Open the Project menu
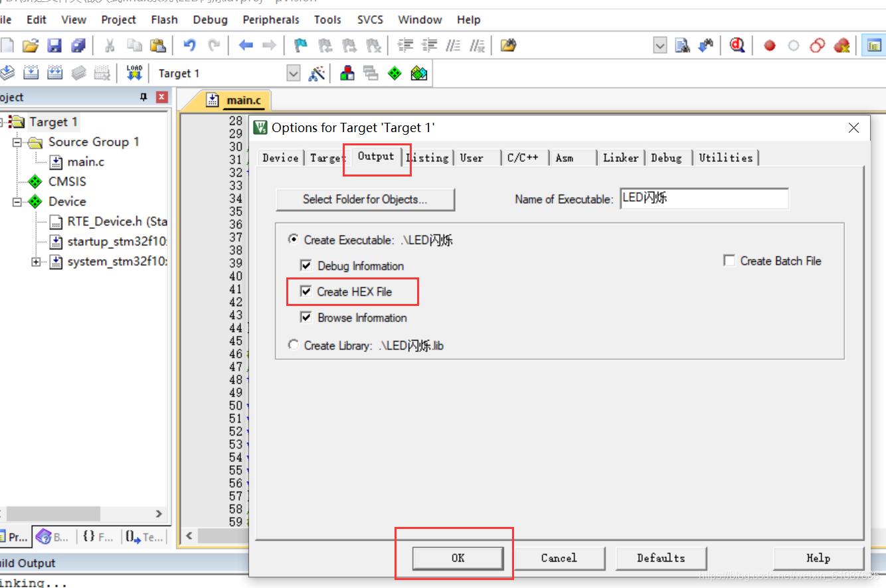 point(119,19)
